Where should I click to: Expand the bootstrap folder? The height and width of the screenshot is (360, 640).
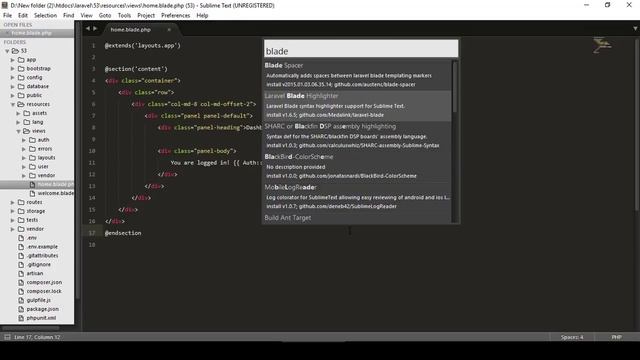click(13, 69)
